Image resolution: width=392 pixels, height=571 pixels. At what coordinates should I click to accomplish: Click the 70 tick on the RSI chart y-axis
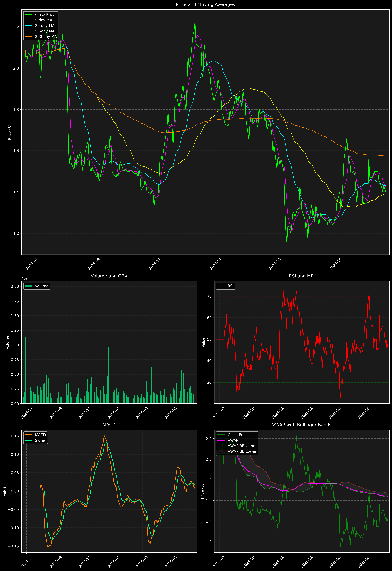[x=209, y=297]
